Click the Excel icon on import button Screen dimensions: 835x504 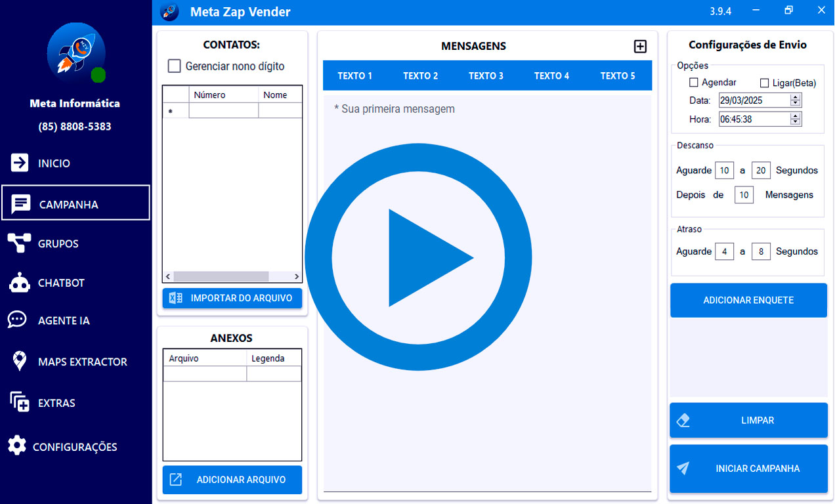pyautogui.click(x=176, y=298)
